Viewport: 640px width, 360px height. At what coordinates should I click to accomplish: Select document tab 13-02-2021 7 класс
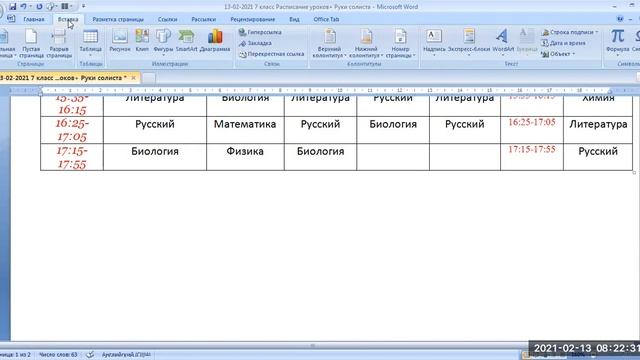click(x=63, y=78)
